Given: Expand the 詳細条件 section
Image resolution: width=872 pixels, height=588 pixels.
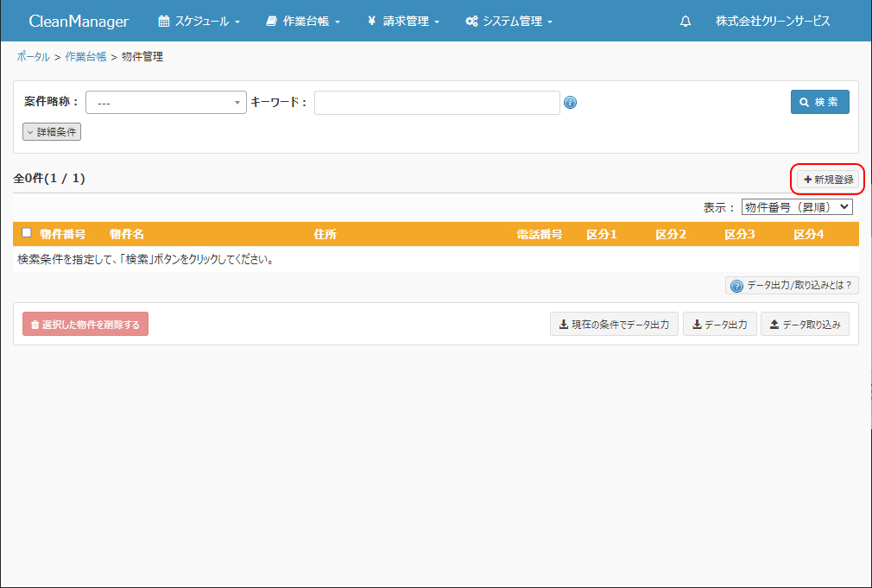Looking at the screenshot, I should click(x=52, y=132).
